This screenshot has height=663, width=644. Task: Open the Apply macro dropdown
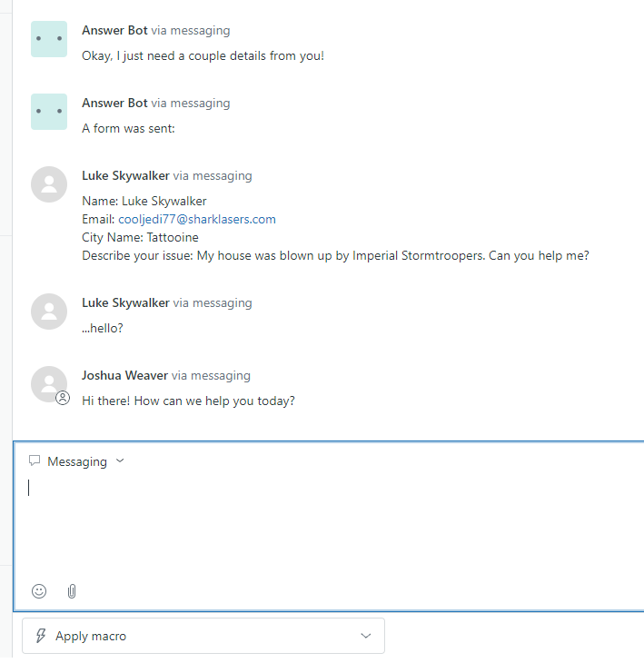coord(203,636)
